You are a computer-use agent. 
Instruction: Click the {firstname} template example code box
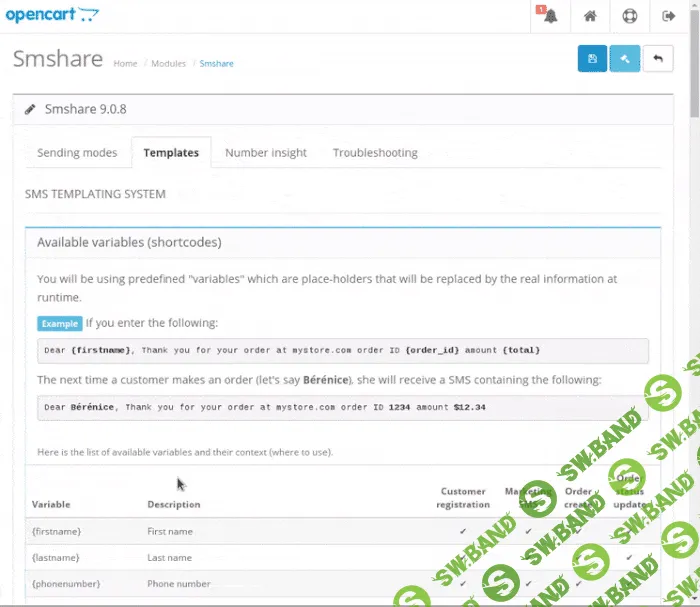343,350
